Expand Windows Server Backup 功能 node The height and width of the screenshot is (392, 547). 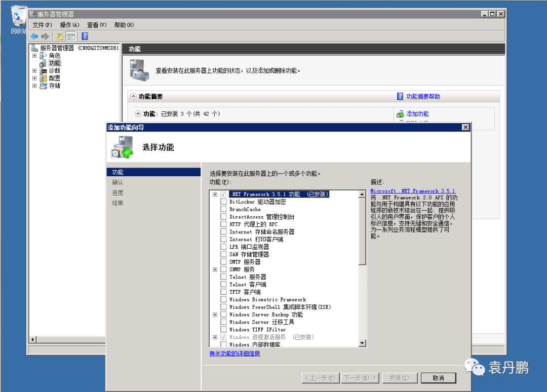(215, 314)
